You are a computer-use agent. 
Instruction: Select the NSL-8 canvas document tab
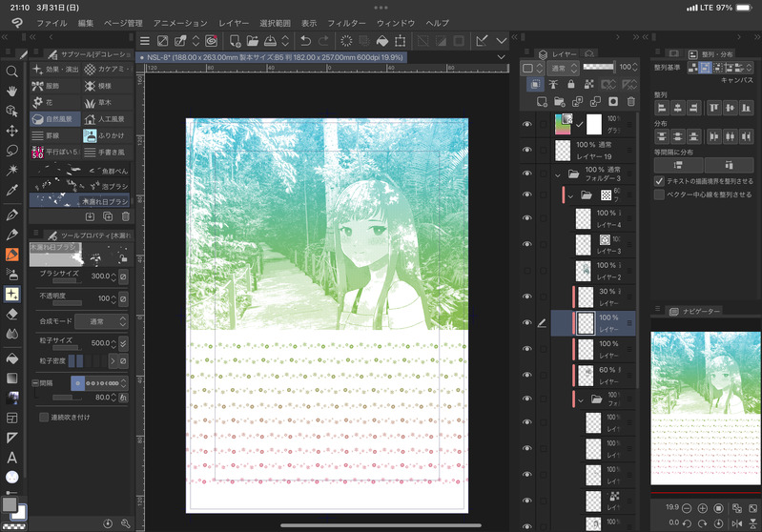[x=272, y=57]
